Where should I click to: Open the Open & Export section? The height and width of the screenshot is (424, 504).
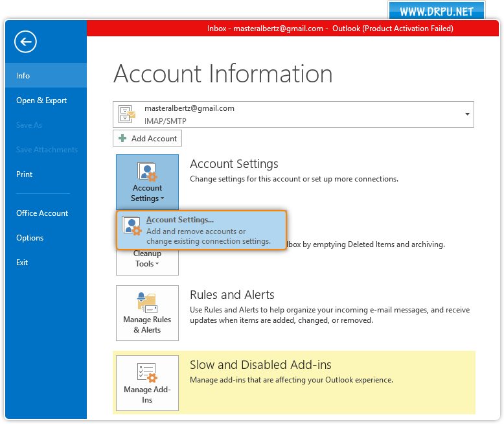(41, 100)
